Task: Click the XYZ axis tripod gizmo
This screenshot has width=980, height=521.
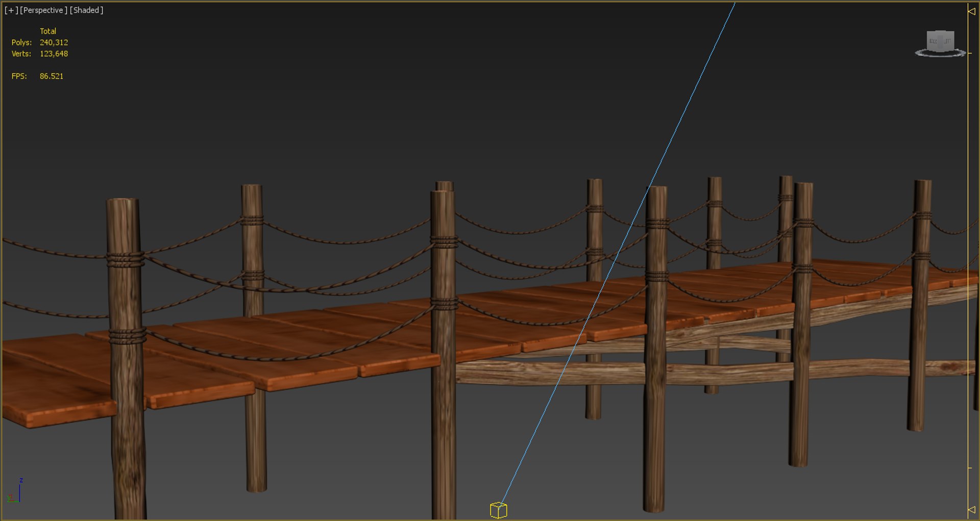Action: tap(15, 491)
